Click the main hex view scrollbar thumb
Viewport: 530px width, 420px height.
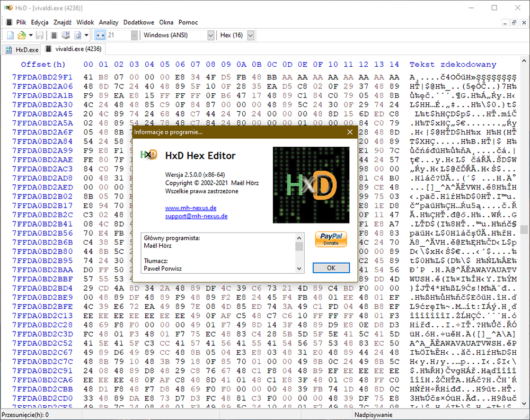524,229
